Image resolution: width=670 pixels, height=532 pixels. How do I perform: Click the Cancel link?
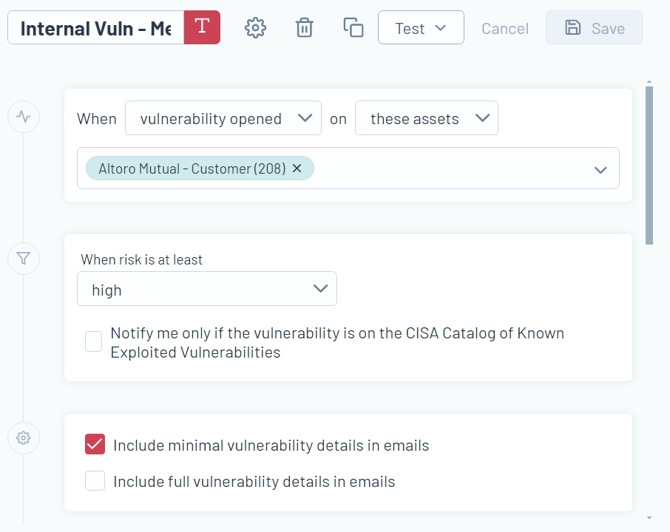click(x=505, y=28)
